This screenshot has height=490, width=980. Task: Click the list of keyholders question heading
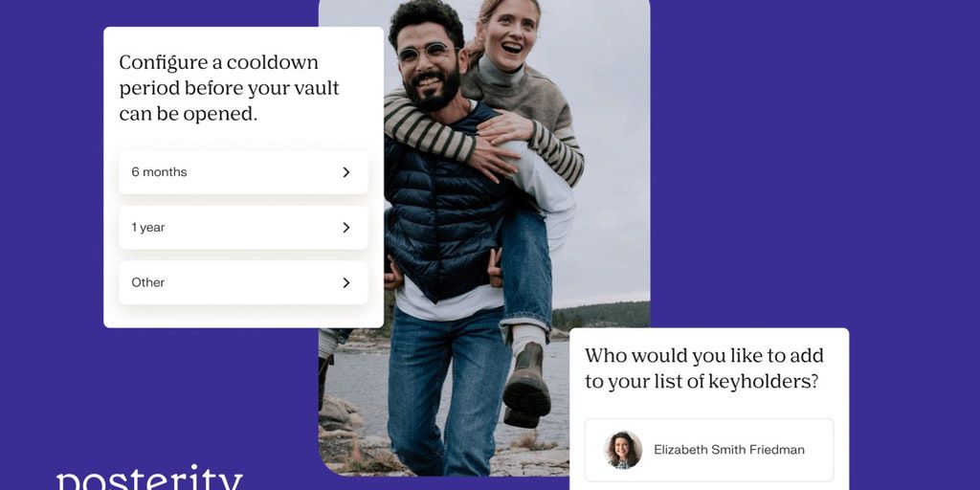[704, 368]
